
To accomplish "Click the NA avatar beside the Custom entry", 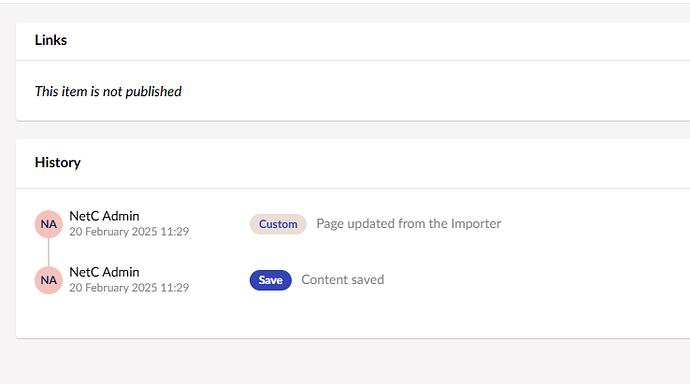I will pyautogui.click(x=48, y=224).
